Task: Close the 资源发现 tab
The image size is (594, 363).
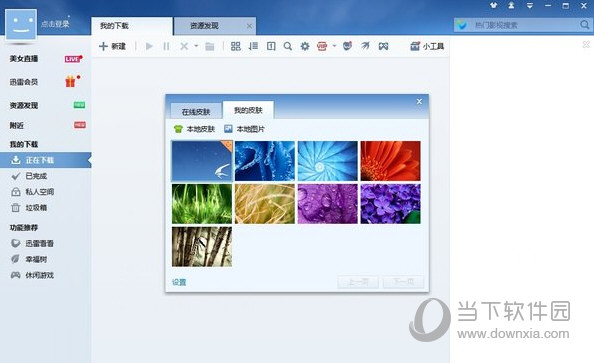Action: (x=249, y=26)
